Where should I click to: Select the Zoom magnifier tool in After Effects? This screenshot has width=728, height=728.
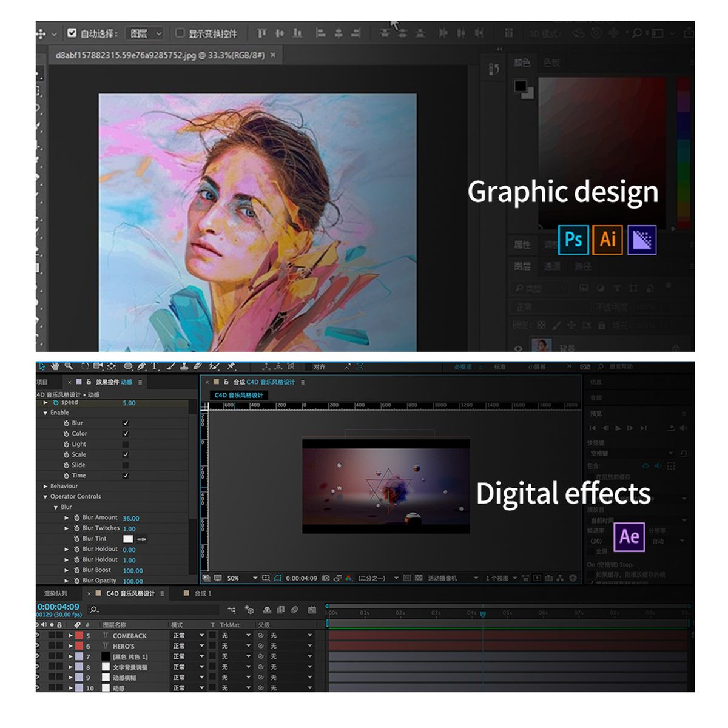pos(69,366)
